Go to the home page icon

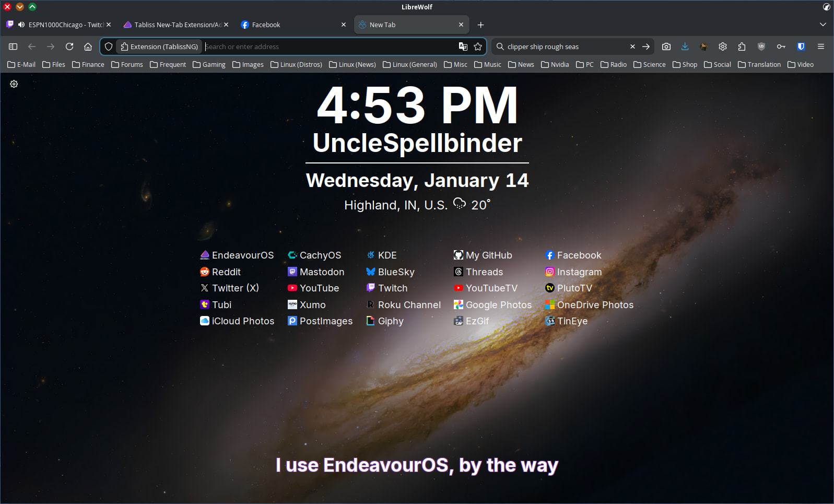point(88,46)
